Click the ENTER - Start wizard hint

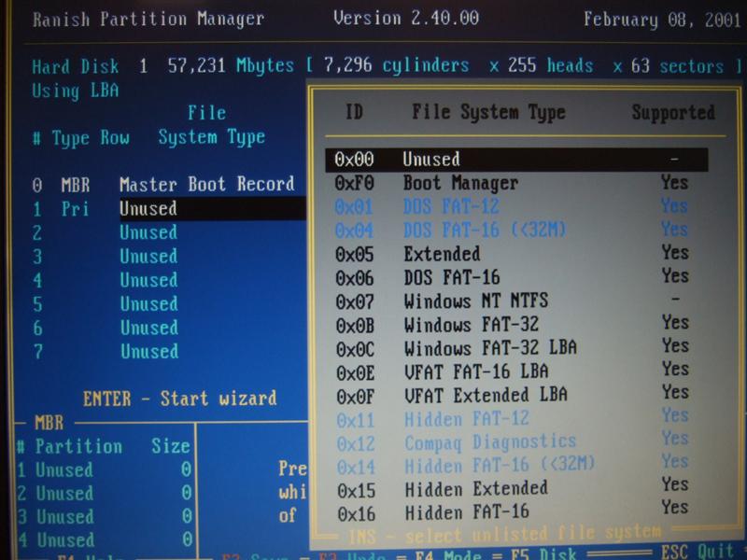point(179,399)
